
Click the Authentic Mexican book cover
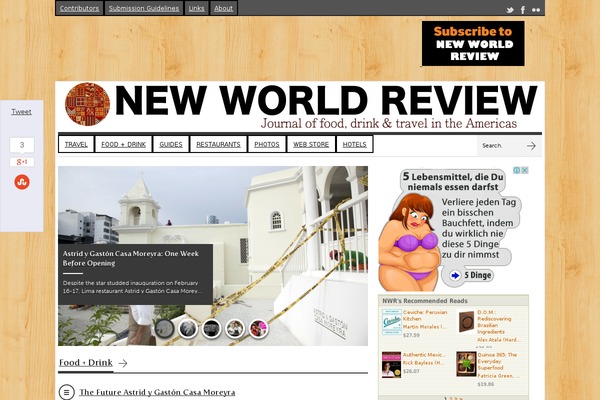391,365
